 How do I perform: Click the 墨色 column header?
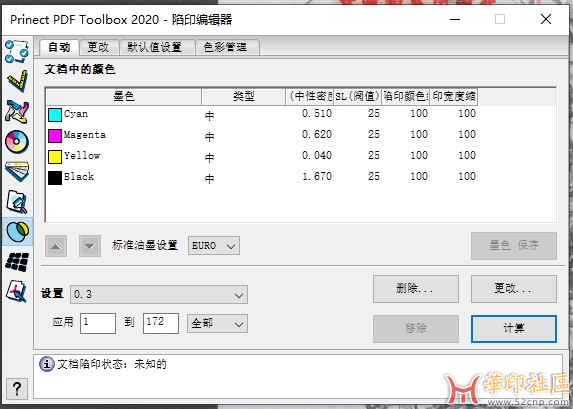pyautogui.click(x=124, y=96)
